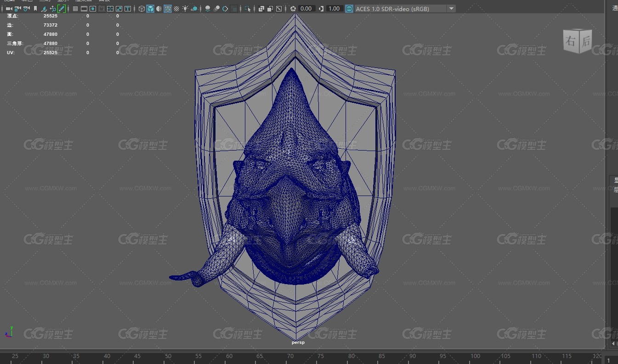Click the Exposure reset icon

click(x=293, y=9)
